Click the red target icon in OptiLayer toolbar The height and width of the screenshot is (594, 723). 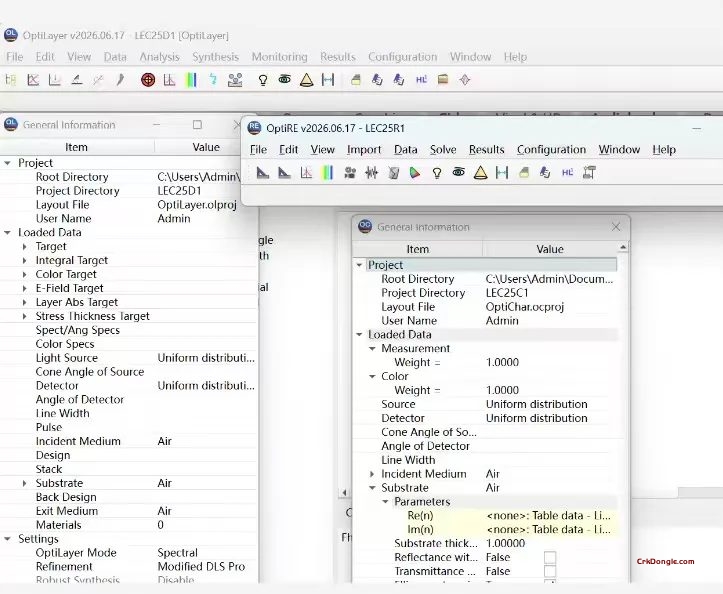148,80
